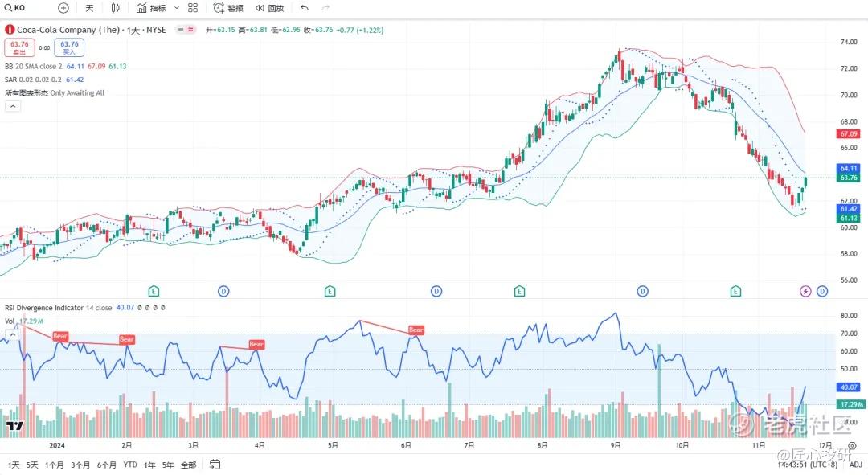868x475 pixels.
Task: Click the Bear label before 4月
Action: point(256,344)
